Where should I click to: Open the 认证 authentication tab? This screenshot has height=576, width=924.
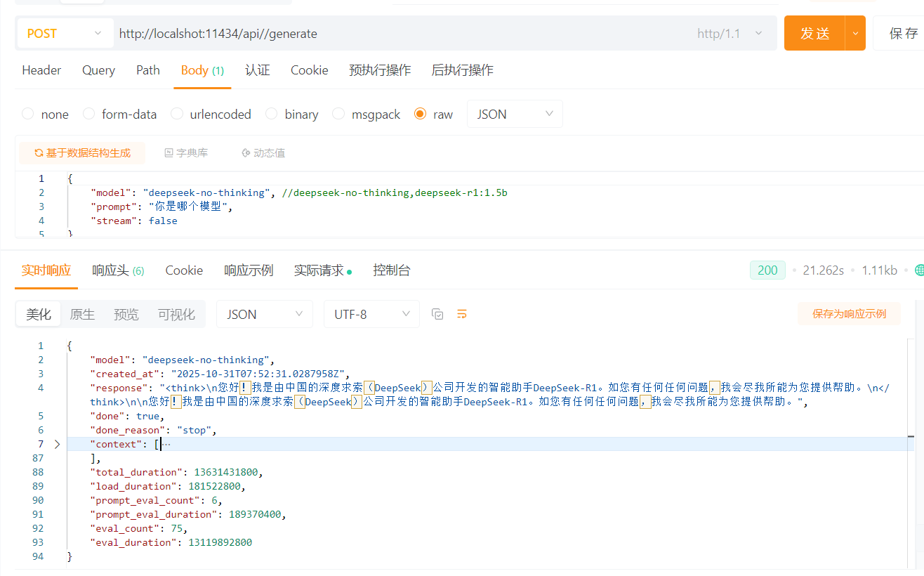258,70
